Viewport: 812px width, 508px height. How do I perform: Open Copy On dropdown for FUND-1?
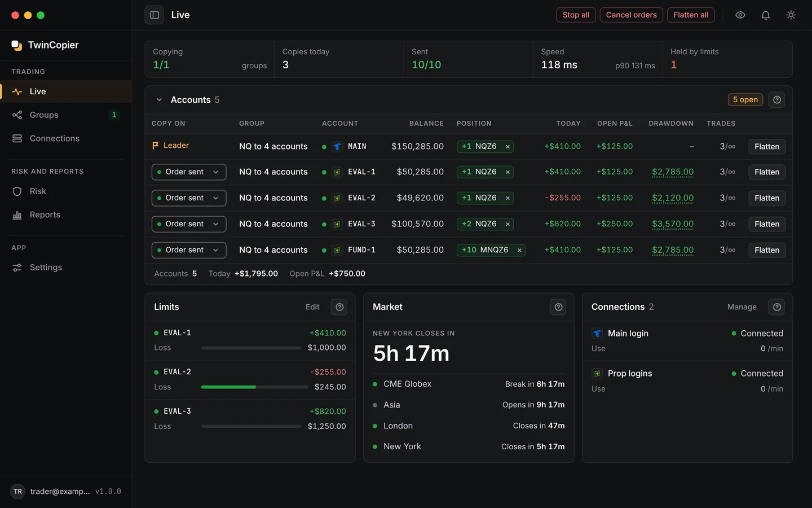coord(189,250)
